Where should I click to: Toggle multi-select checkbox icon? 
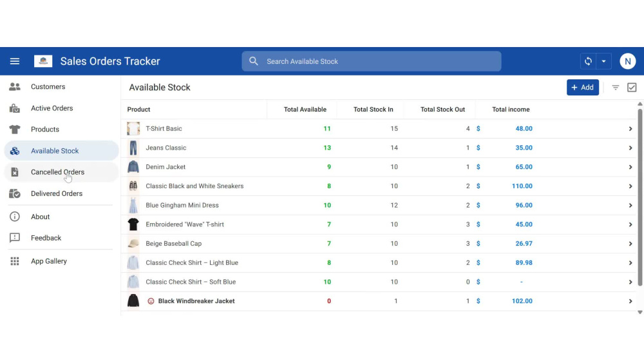[632, 88]
